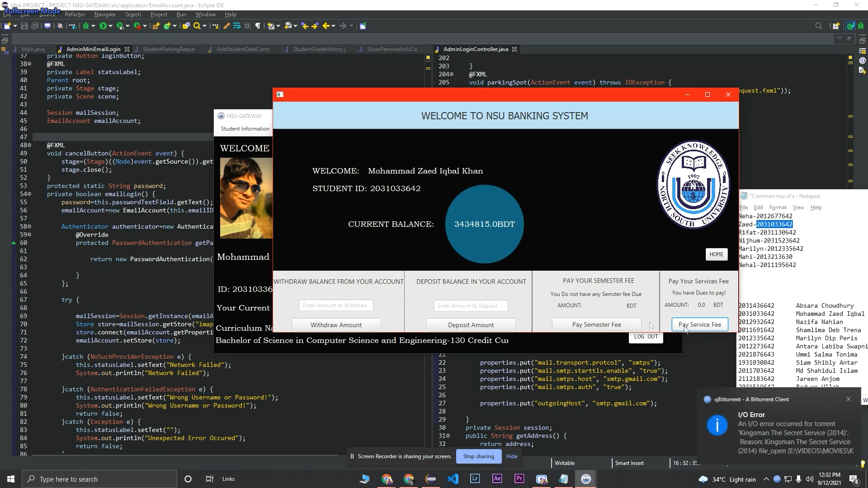Open the Debug configurations dropdown arrow
Image resolution: width=868 pixels, height=488 pixels.
93,26
